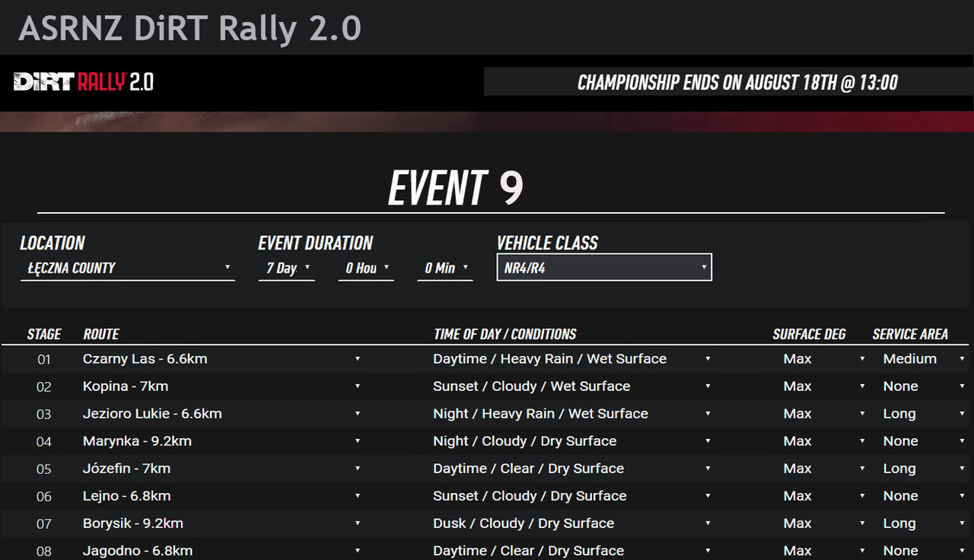Open stage 05 time of day conditions dropdown

tap(572, 469)
